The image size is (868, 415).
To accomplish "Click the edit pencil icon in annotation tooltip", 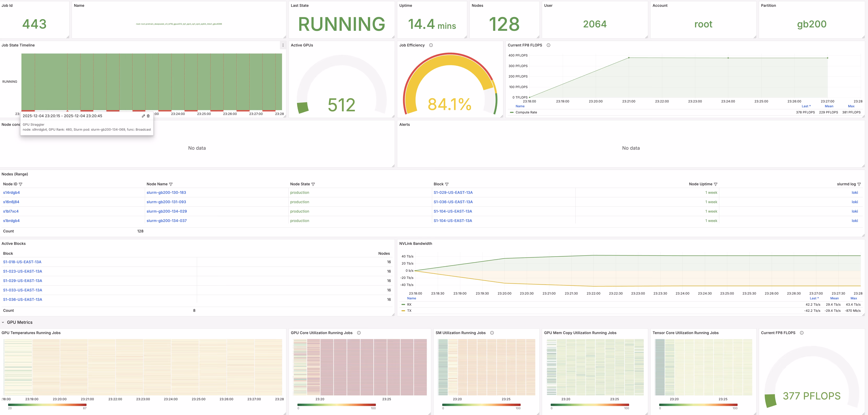I will coord(143,116).
